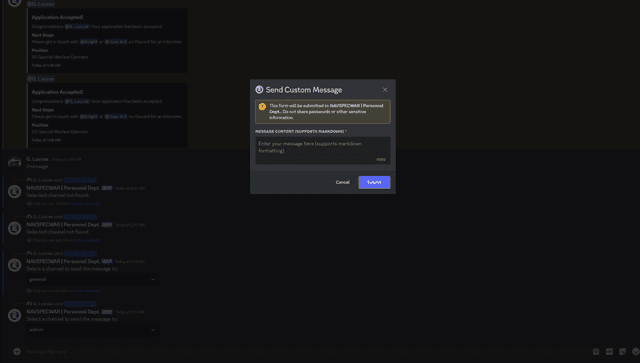Close the Send Custom Message dialog
The height and width of the screenshot is (363, 640).
point(385,89)
